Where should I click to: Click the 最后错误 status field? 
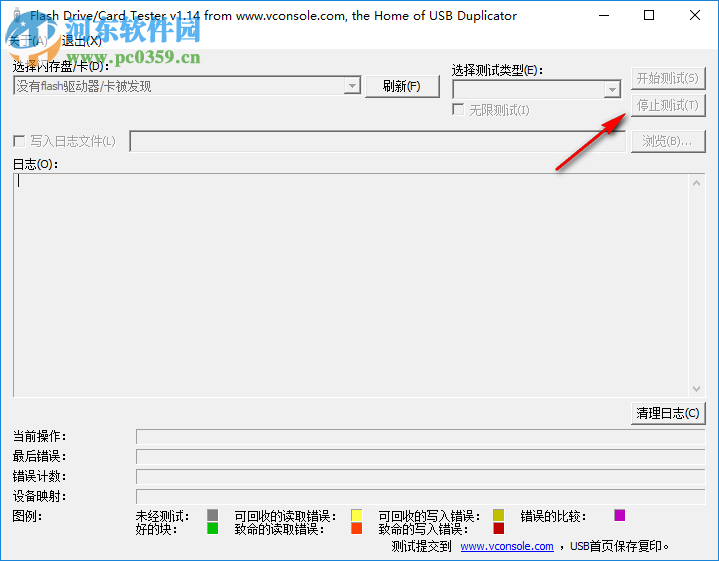pos(420,456)
